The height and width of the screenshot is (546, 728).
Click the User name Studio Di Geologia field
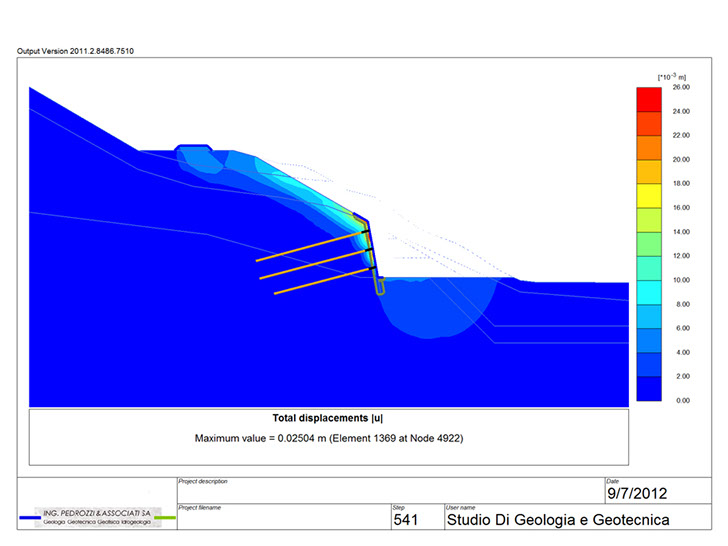pyautogui.click(x=557, y=520)
